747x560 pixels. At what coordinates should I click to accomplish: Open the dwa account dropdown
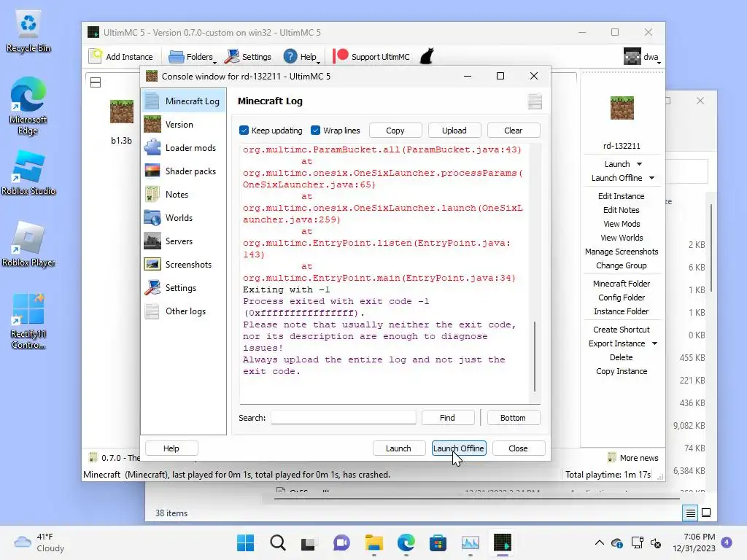pos(642,57)
